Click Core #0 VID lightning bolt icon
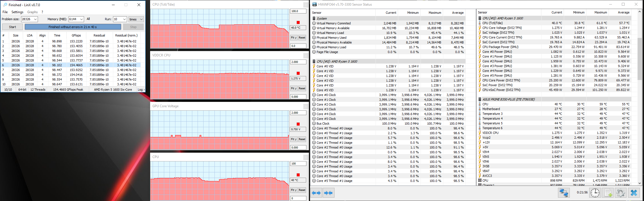The image size is (644, 201). point(314,66)
